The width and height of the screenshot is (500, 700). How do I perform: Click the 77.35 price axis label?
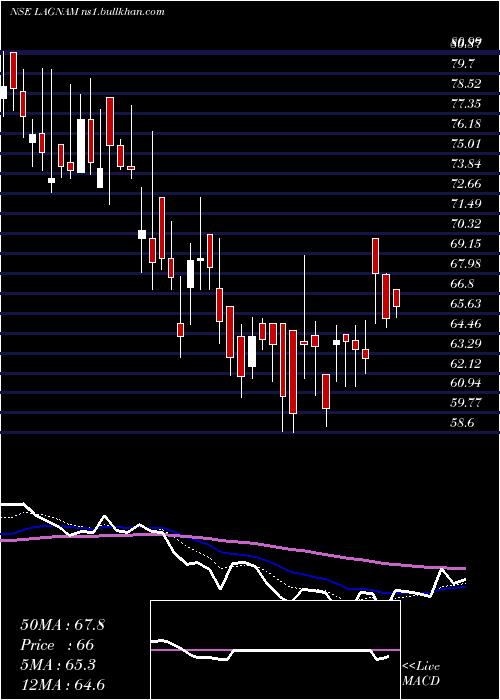tap(466, 104)
